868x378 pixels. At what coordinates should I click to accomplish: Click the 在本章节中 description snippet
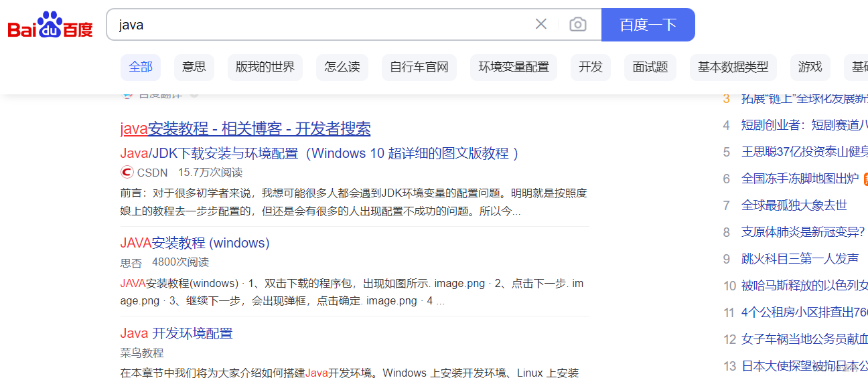350,373
